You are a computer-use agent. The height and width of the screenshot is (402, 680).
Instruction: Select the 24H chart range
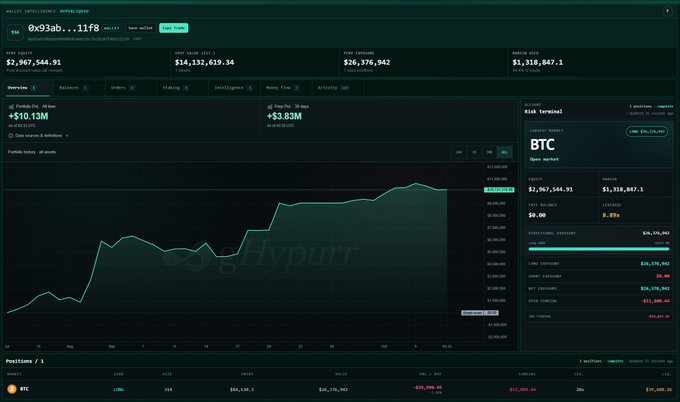coord(458,152)
